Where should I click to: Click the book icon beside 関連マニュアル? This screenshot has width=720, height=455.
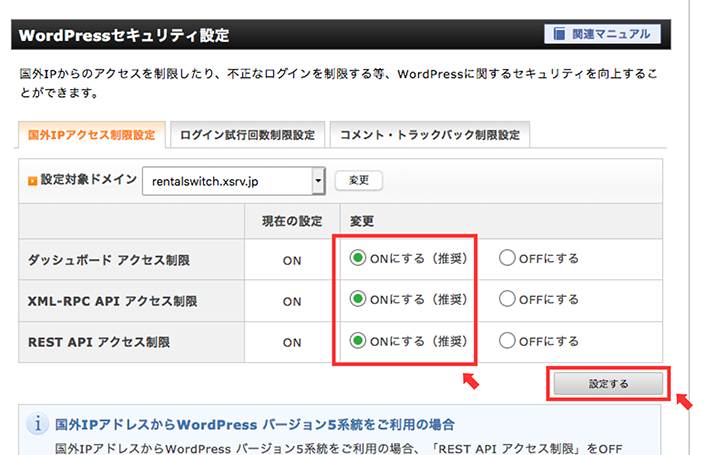click(559, 34)
